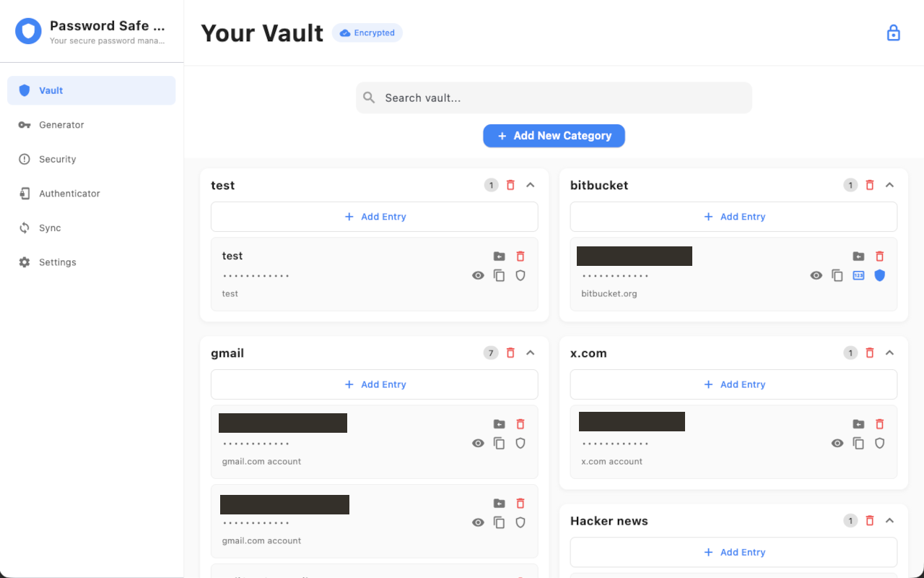The height and width of the screenshot is (578, 924).
Task: Delete the test category
Action: [510, 185]
